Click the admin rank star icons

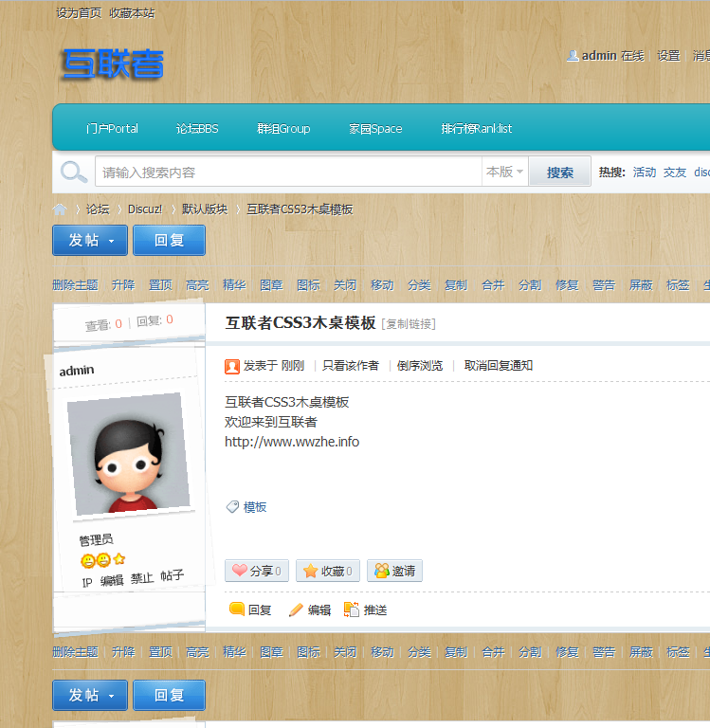[x=103, y=560]
